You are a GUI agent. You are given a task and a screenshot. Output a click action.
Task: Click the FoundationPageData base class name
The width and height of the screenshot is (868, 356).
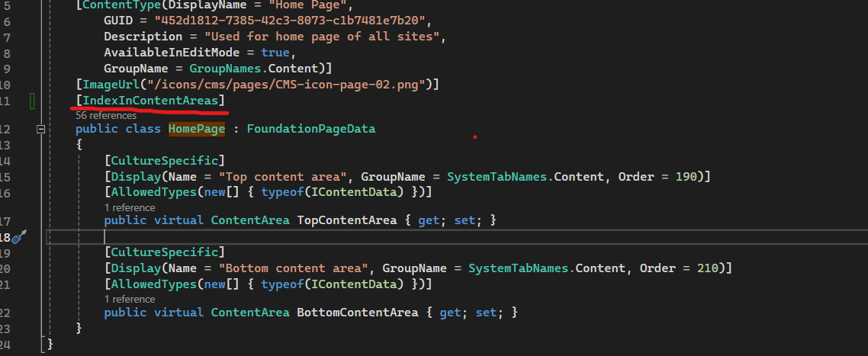click(x=310, y=129)
